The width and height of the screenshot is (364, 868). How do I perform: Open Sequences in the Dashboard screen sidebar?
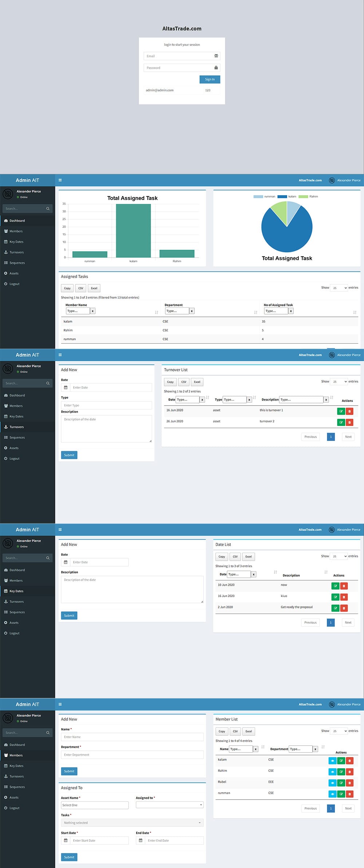(17, 263)
